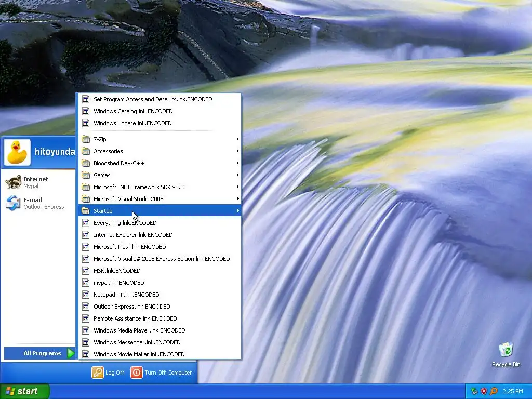Click the Bloodshed Dev-C++ folder icon
Viewport: 532px width, 399px height.
pos(86,163)
